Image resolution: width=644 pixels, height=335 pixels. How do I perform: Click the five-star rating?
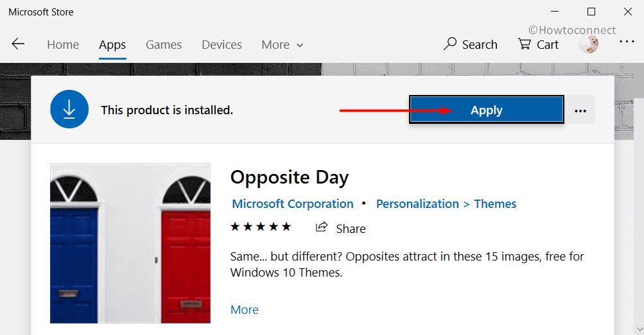point(261,227)
